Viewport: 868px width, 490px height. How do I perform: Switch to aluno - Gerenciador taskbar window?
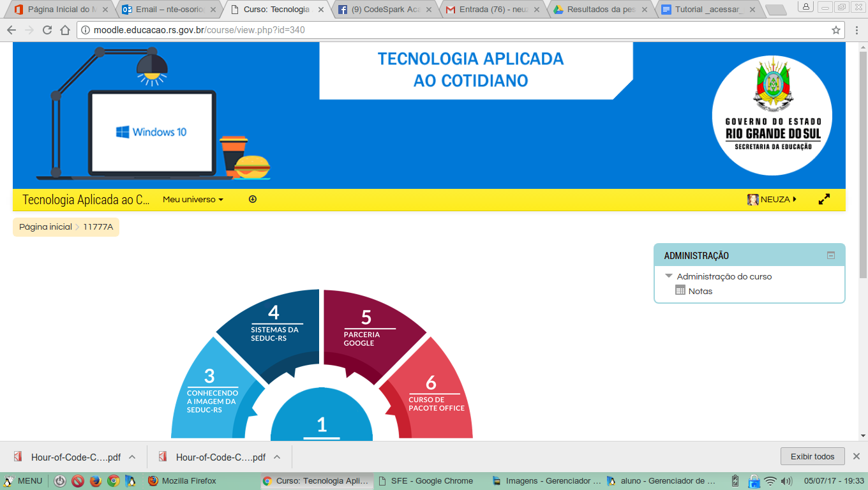(x=661, y=481)
